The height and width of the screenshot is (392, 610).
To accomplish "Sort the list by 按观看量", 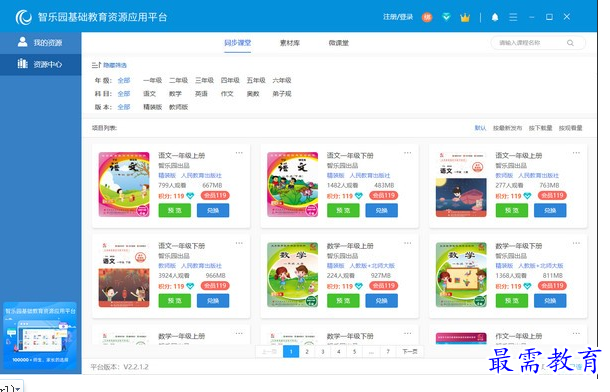I will [570, 128].
